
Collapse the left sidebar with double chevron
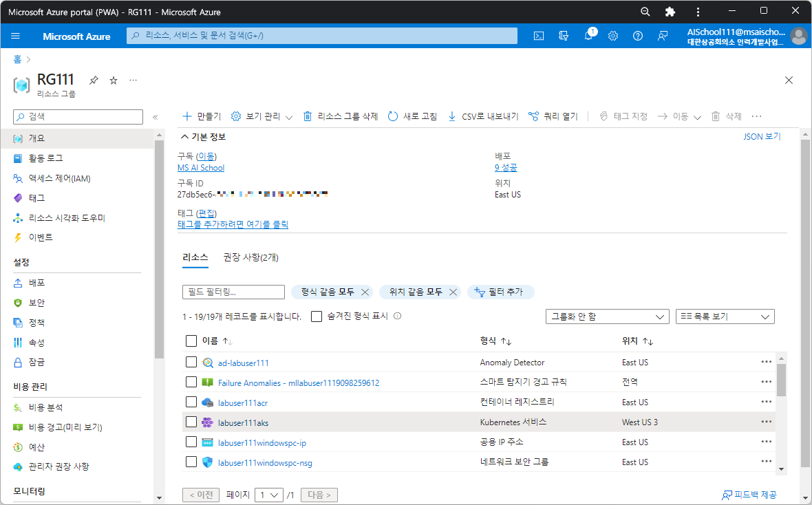155,117
